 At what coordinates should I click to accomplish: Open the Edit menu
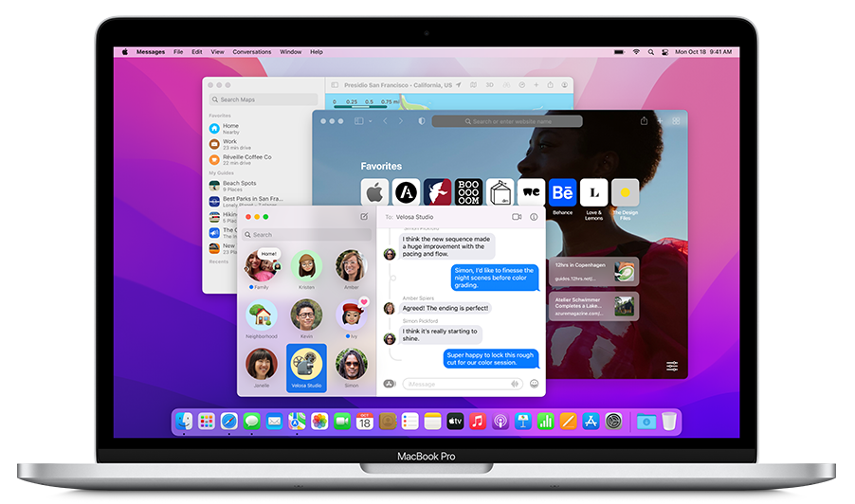pos(197,52)
